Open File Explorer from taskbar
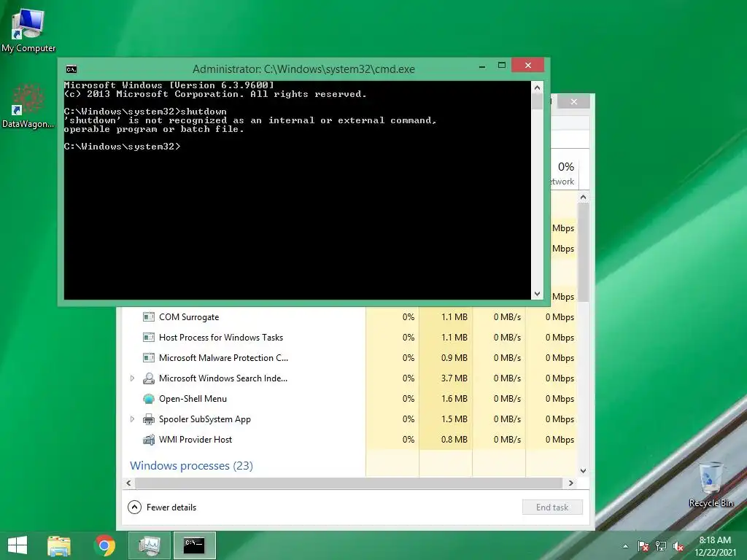 tap(59, 545)
